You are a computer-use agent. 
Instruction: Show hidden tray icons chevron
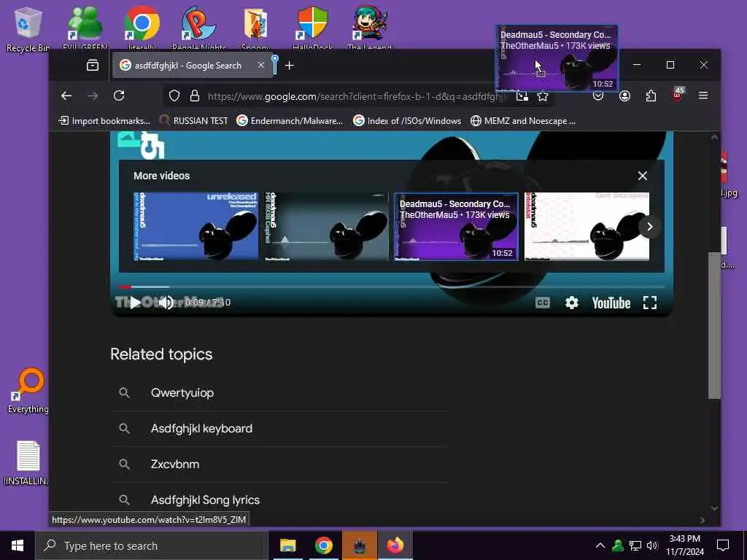point(600,545)
